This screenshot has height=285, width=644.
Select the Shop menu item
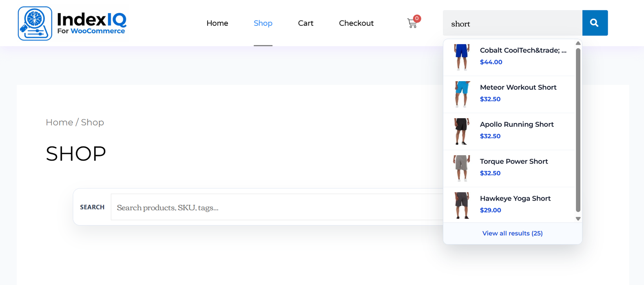pos(263,23)
